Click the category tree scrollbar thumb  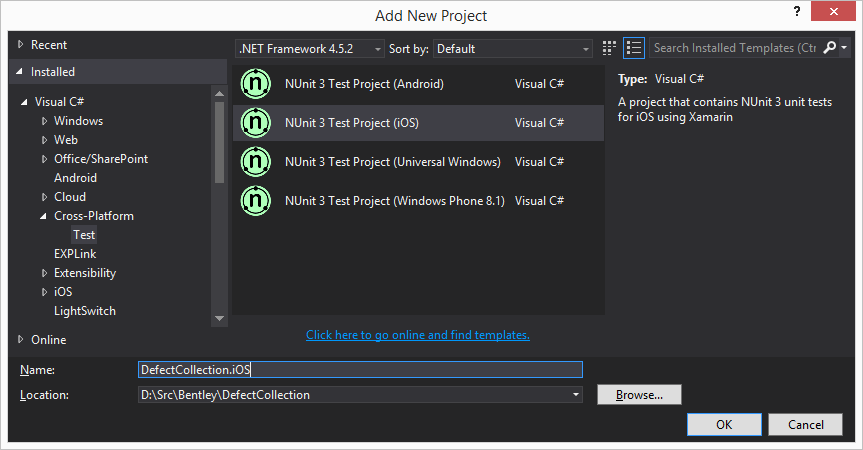tap(220, 142)
